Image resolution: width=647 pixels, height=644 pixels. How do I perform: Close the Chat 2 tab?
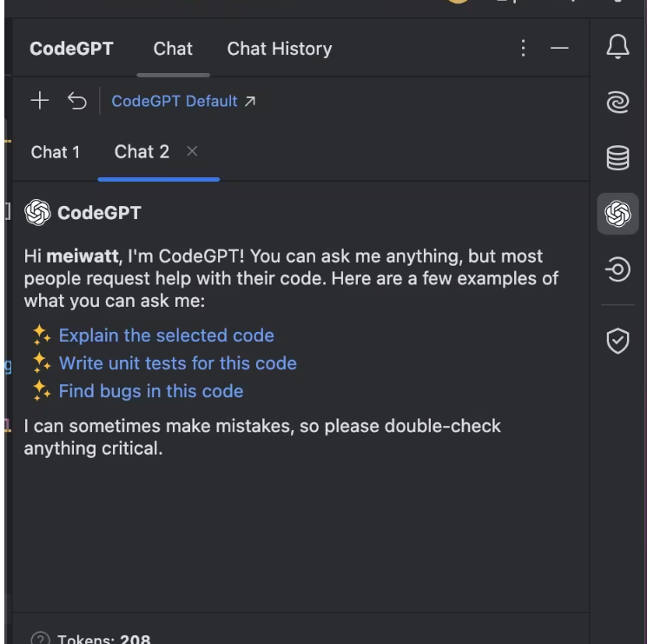point(192,151)
